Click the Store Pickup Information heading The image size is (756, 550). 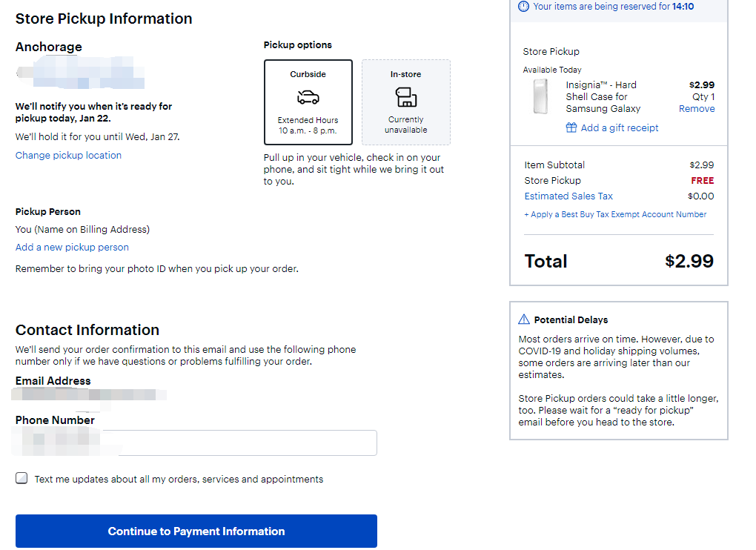pos(104,19)
